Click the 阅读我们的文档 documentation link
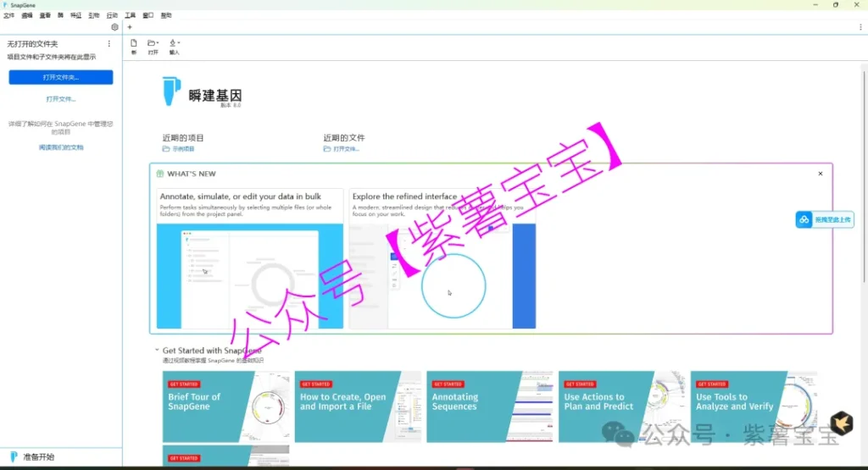Viewport: 868px width, 470px height. click(61, 147)
